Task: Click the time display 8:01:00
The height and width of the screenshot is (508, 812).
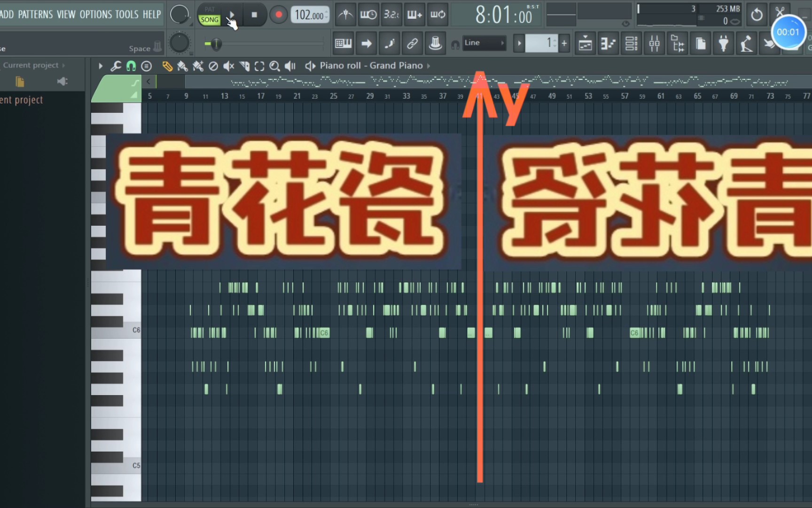Action: click(504, 15)
